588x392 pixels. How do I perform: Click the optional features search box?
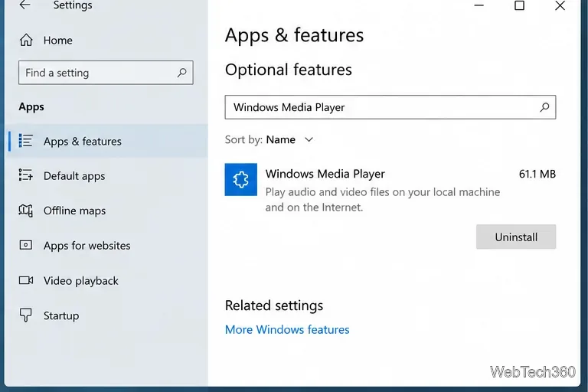390,107
